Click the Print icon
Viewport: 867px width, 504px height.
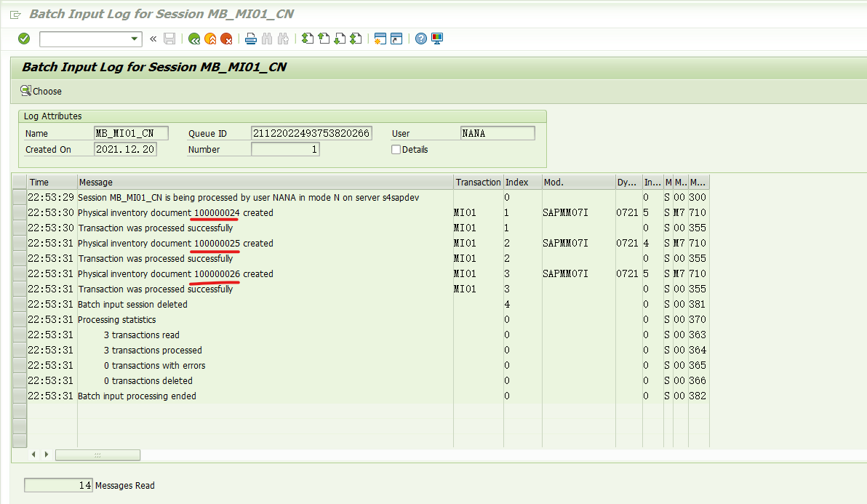pyautogui.click(x=250, y=39)
